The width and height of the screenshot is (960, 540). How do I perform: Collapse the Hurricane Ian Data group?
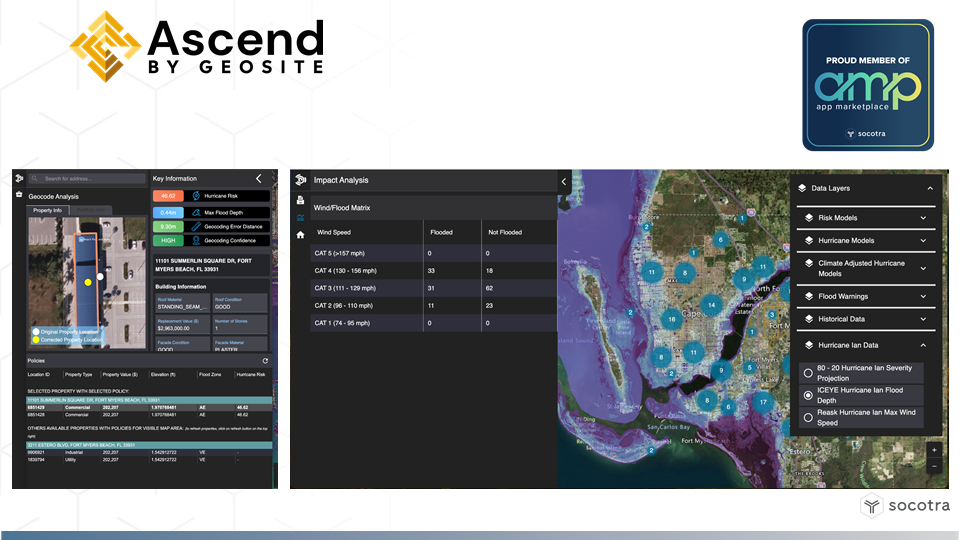tap(923, 345)
